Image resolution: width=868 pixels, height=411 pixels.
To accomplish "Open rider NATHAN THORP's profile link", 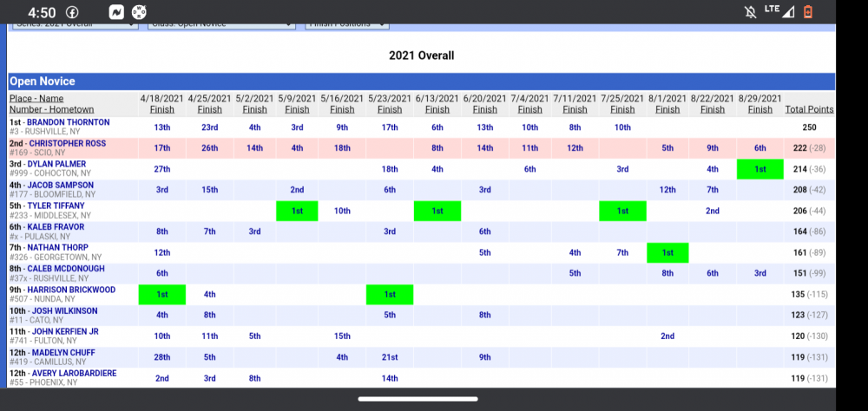I will [x=57, y=248].
